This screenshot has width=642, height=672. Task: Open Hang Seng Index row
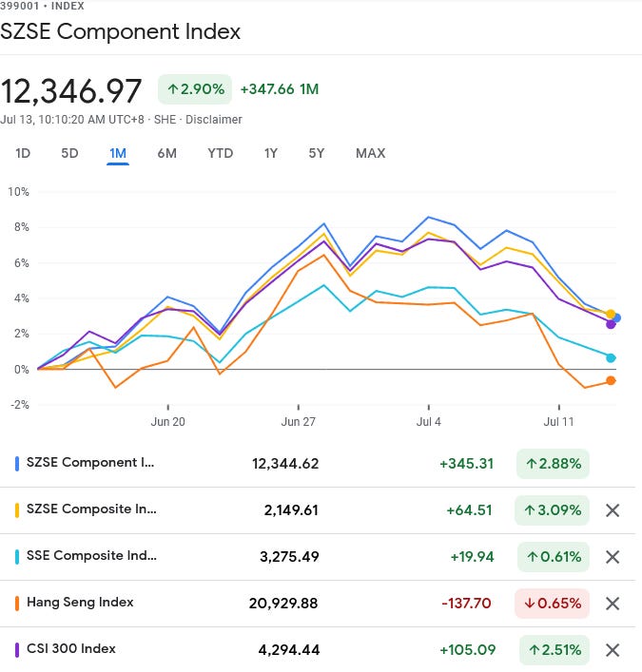[x=318, y=604]
